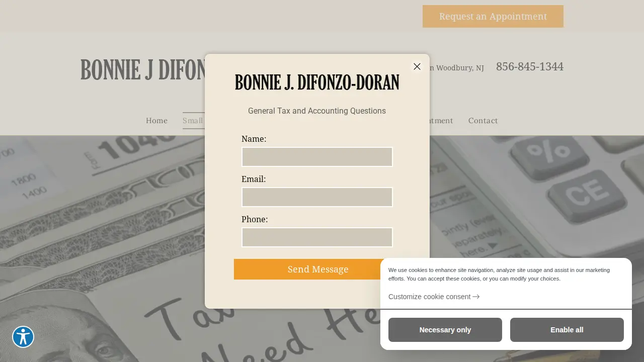Focus the Phone input field

[x=317, y=237]
